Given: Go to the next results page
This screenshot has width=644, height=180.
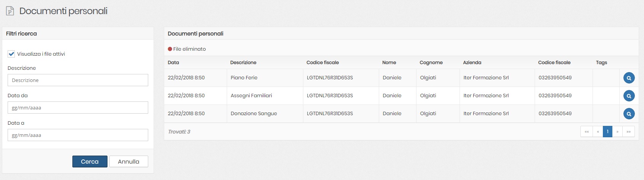Looking at the screenshot, I should [617, 132].
